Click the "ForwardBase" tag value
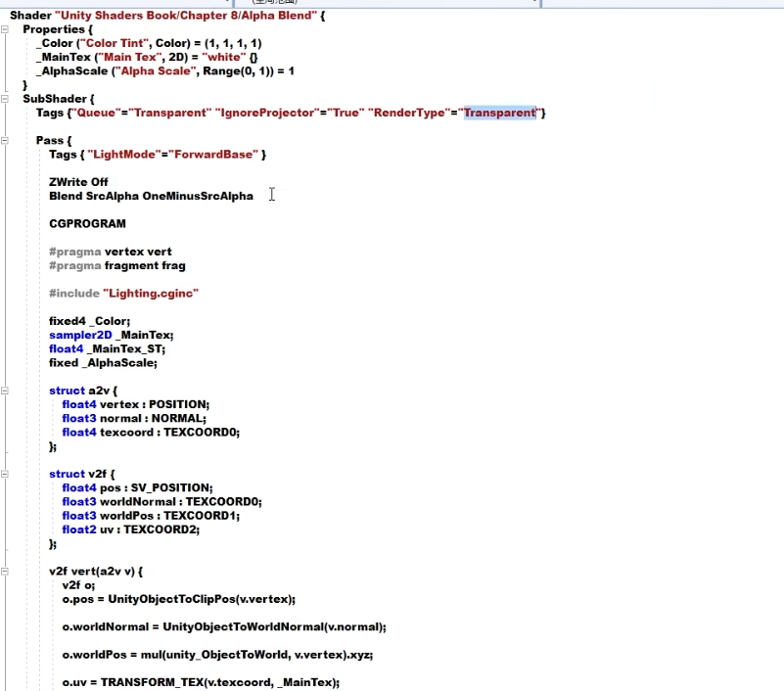Screen dimensions: 784x691 pyautogui.click(x=213, y=155)
